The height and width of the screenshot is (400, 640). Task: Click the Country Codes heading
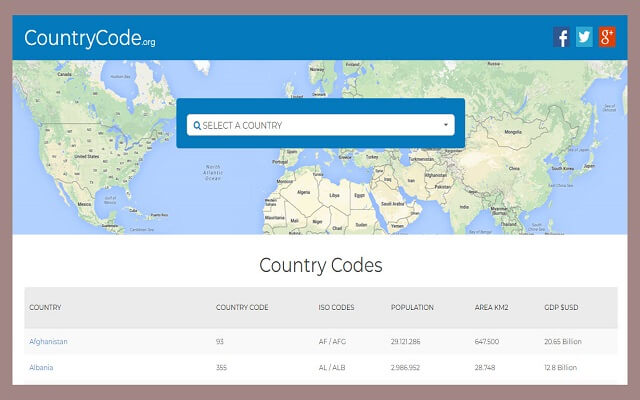pyautogui.click(x=321, y=265)
